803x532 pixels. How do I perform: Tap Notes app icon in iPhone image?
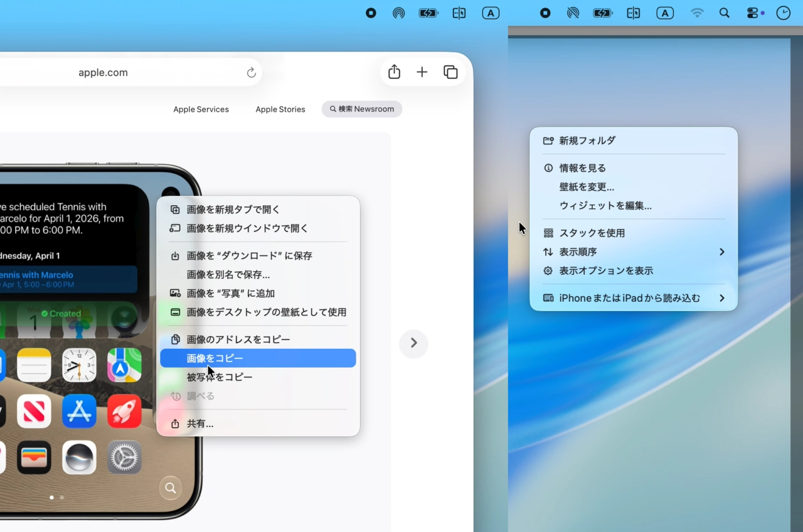coord(34,365)
